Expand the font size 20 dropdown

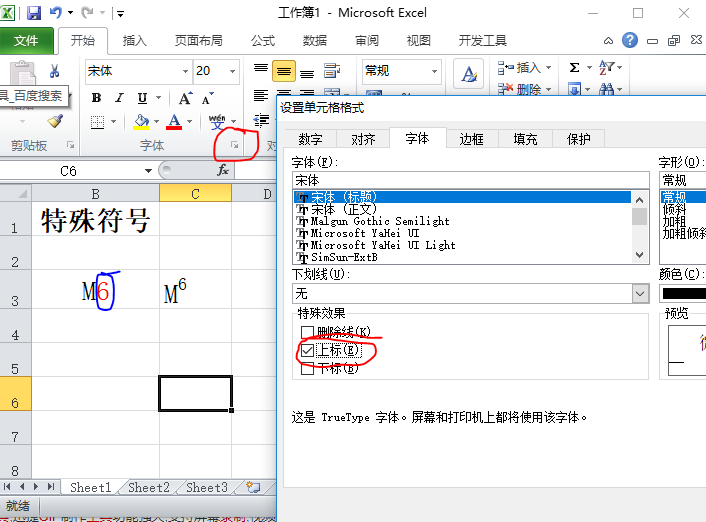(x=232, y=71)
